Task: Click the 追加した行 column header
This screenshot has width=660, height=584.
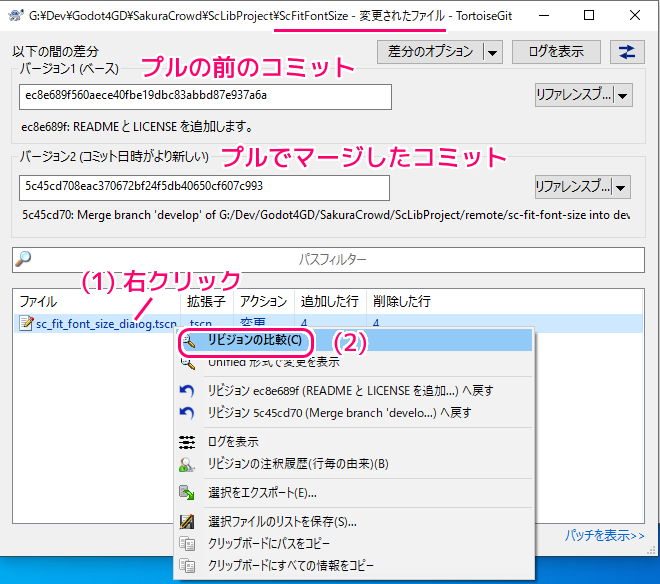Action: (x=330, y=302)
